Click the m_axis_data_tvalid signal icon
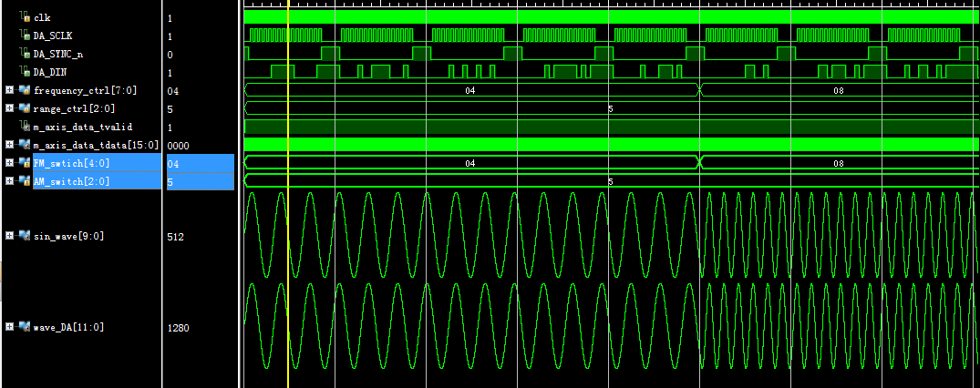Screen dimensions: 980x388 pyautogui.click(x=26, y=127)
